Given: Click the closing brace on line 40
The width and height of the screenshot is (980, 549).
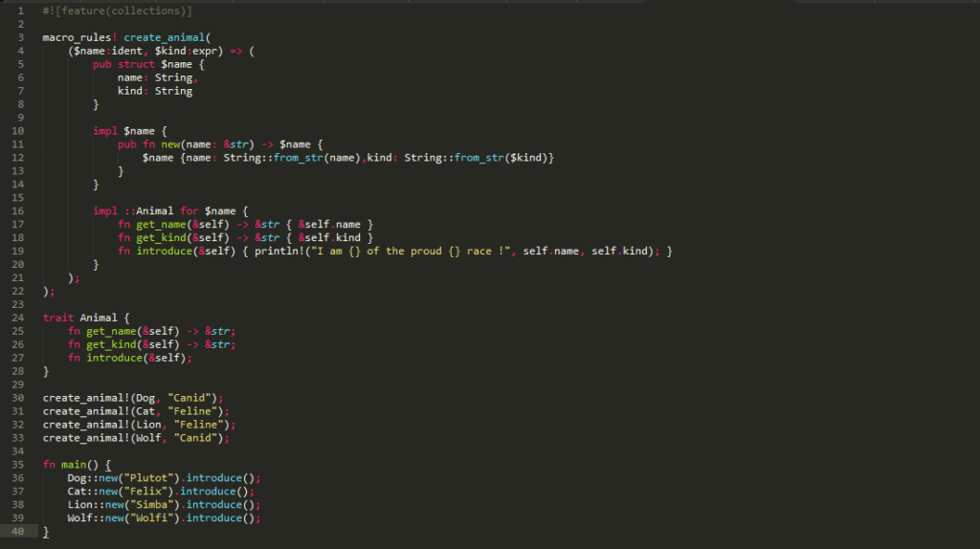Looking at the screenshot, I should pos(46,532).
